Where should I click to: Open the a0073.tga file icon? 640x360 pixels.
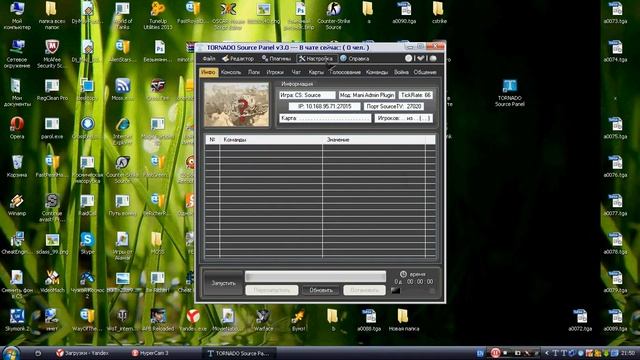click(615, 12)
